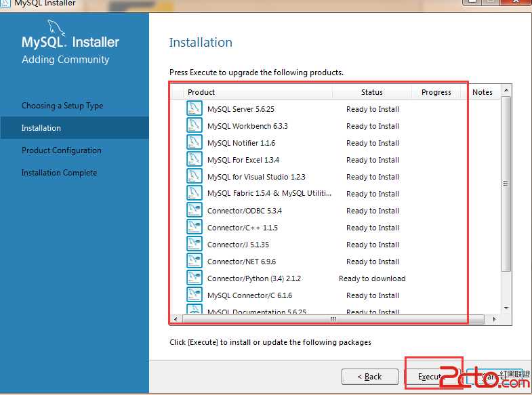
Task: Click the MySQL Fabric 1.5.4 product icon
Action: [x=194, y=193]
